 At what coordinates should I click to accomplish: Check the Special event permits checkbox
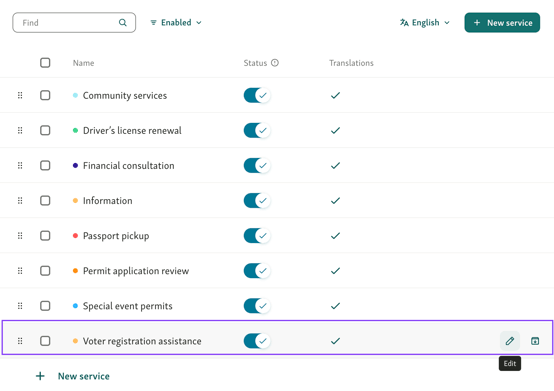(45, 306)
